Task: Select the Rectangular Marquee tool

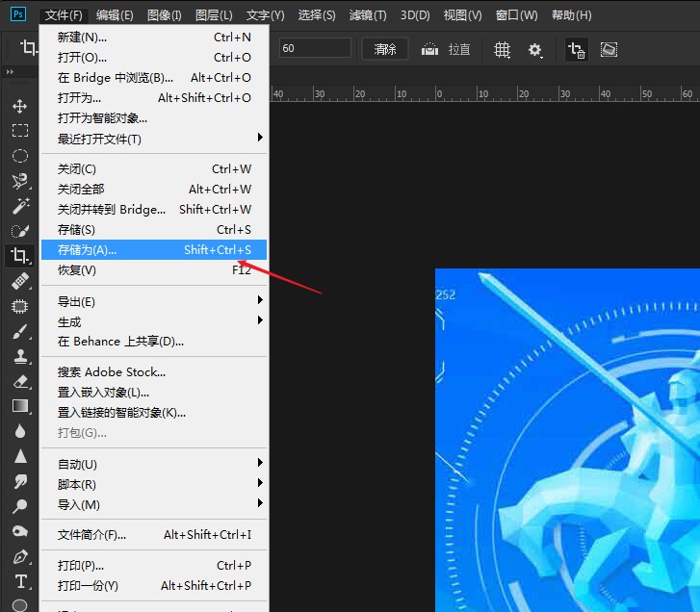Action: click(19, 130)
